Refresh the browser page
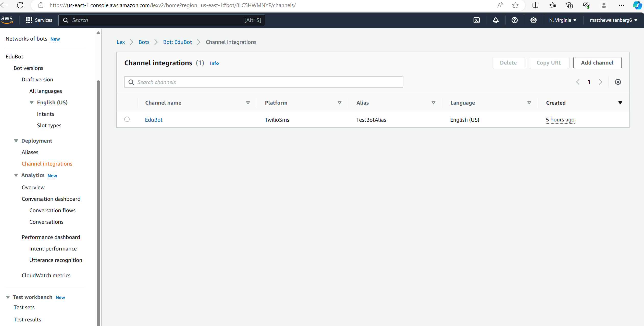 20,5
